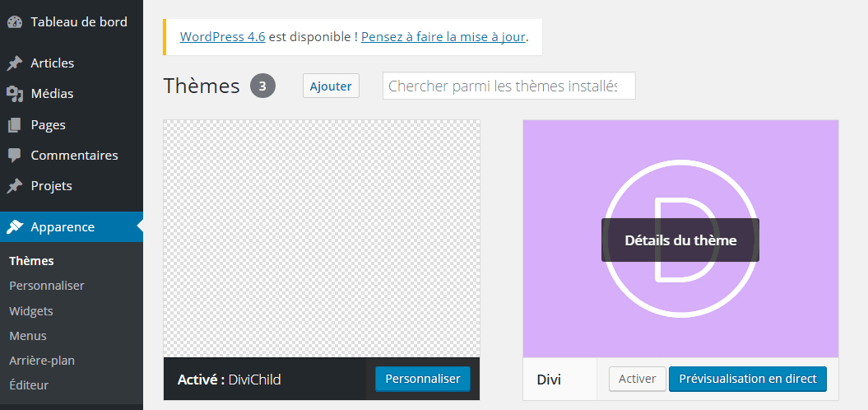Open Détails du thème overlay on Divi
This screenshot has width=868, height=410.
click(680, 240)
